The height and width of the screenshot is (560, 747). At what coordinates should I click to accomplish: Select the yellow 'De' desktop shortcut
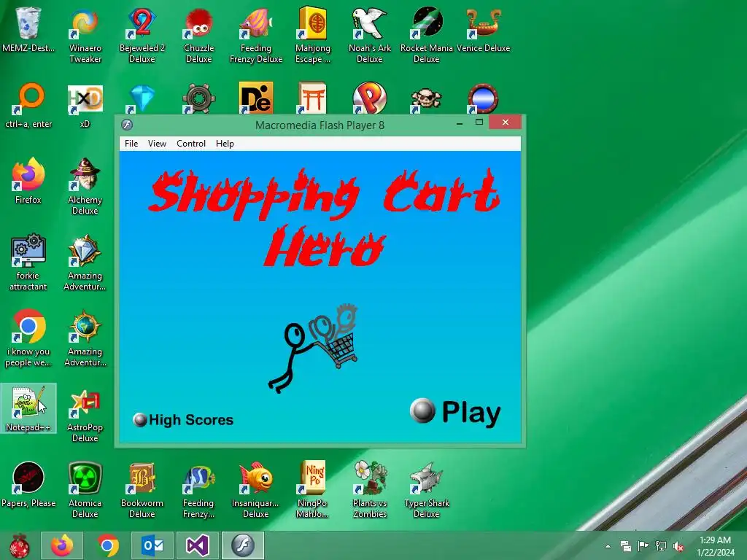pos(256,98)
